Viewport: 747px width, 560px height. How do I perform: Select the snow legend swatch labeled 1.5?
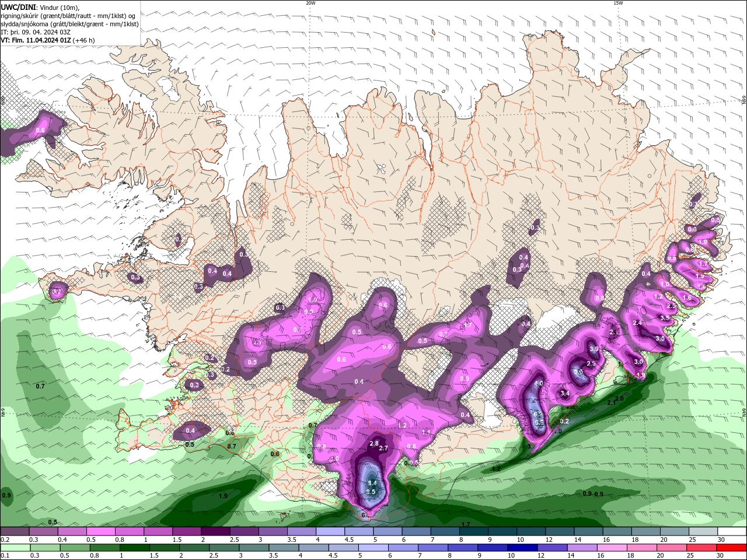187,531
